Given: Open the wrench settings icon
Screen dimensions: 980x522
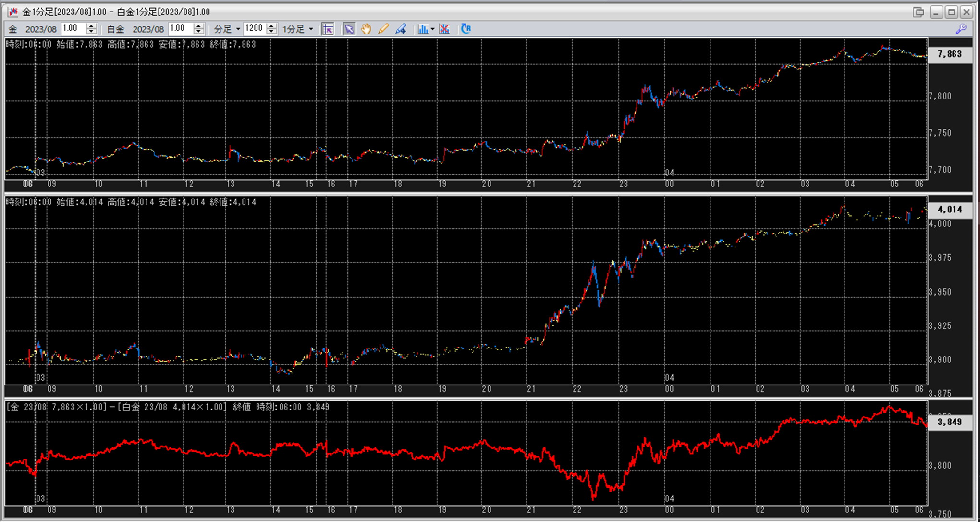Looking at the screenshot, I should (961, 29).
